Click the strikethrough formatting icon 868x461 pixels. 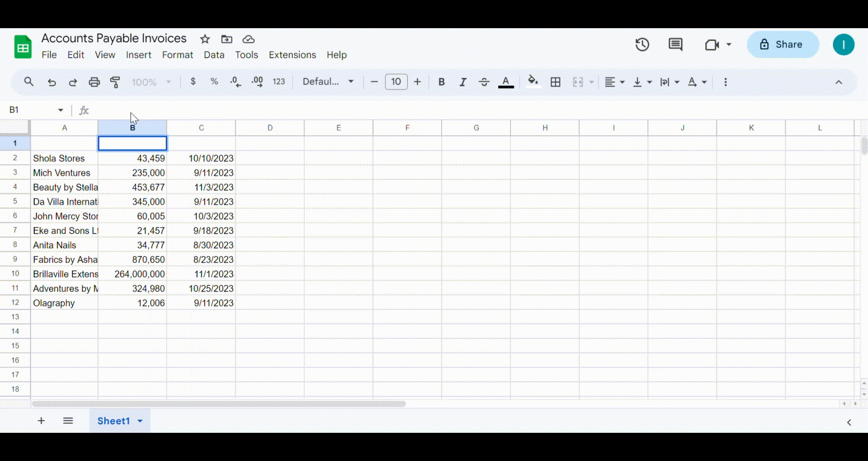coord(484,82)
